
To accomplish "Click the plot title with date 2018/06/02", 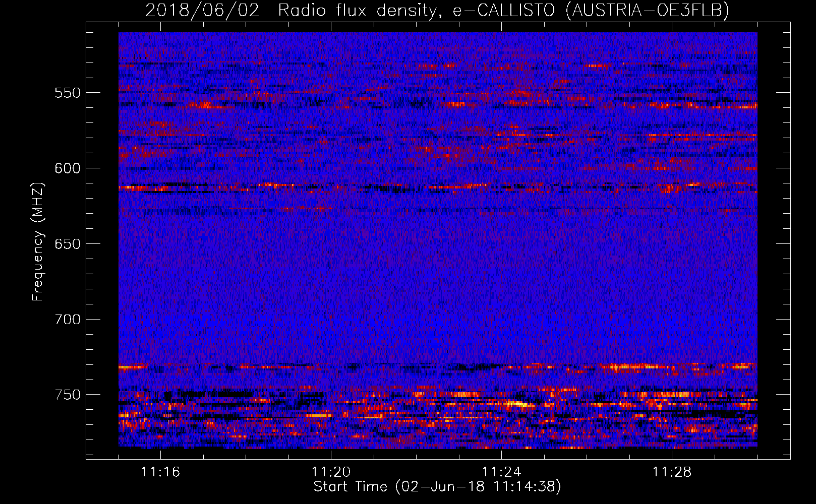I will pyautogui.click(x=437, y=10).
